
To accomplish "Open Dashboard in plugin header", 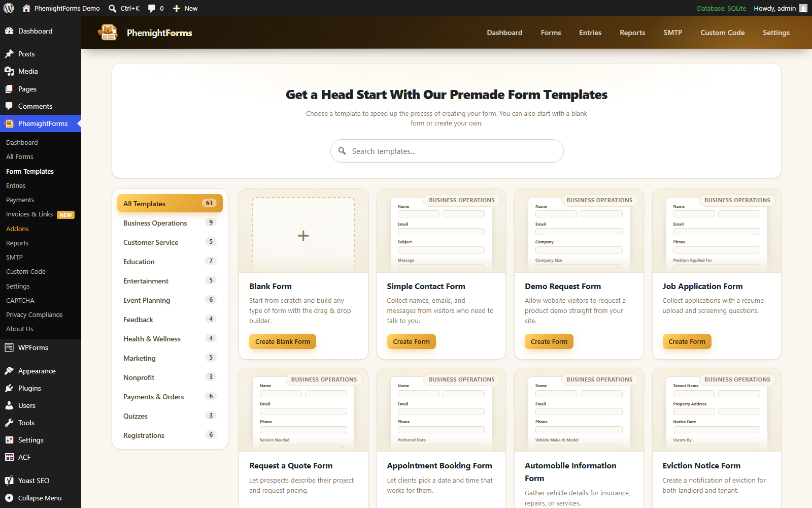I will click(x=504, y=33).
